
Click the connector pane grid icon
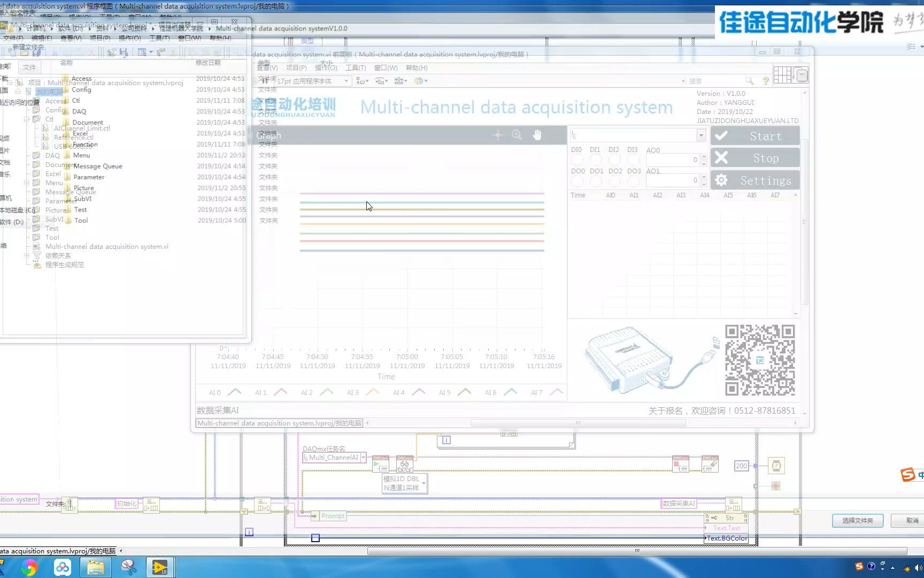tap(782, 75)
